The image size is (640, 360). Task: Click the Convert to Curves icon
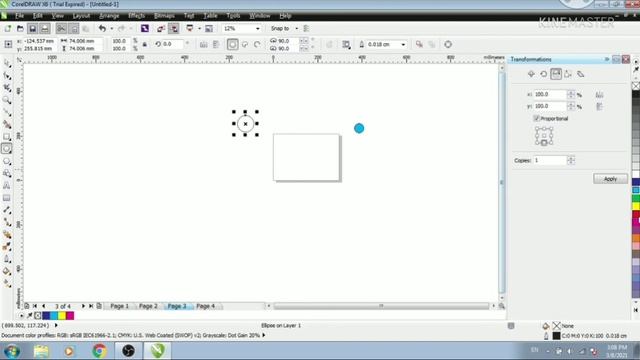tap(448, 44)
